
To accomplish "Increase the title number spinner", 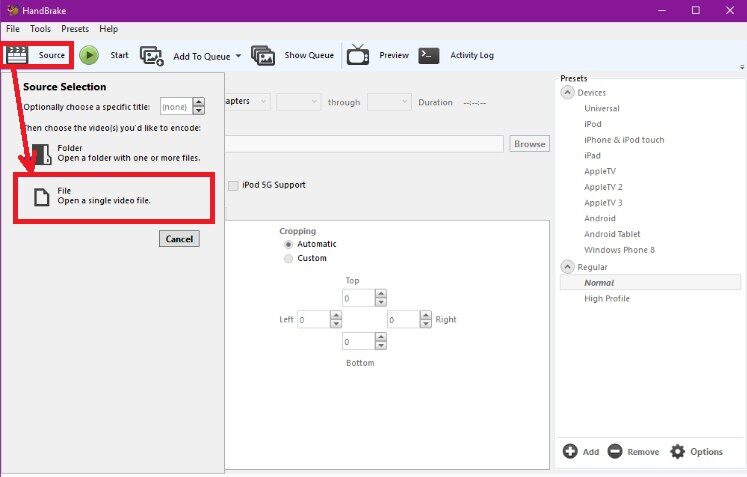I will click(199, 102).
